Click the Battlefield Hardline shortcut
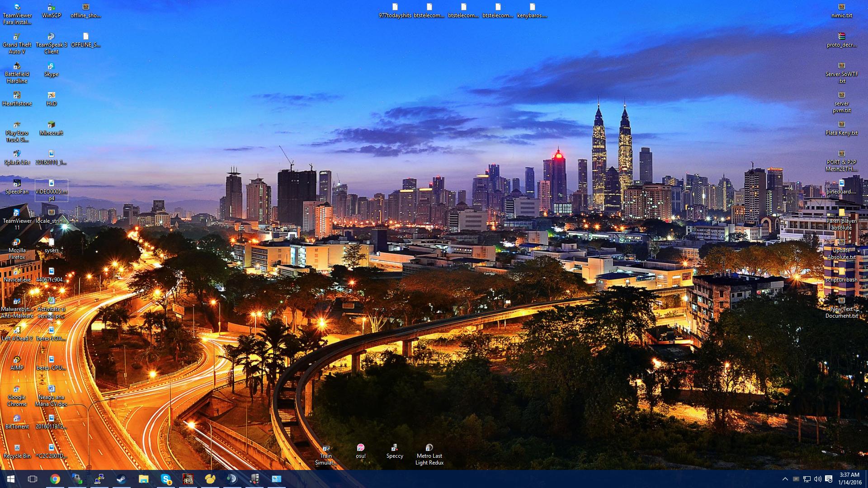 click(x=17, y=73)
